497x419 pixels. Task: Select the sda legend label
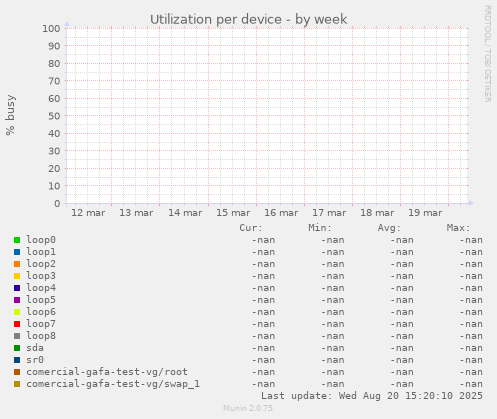[x=35, y=348]
